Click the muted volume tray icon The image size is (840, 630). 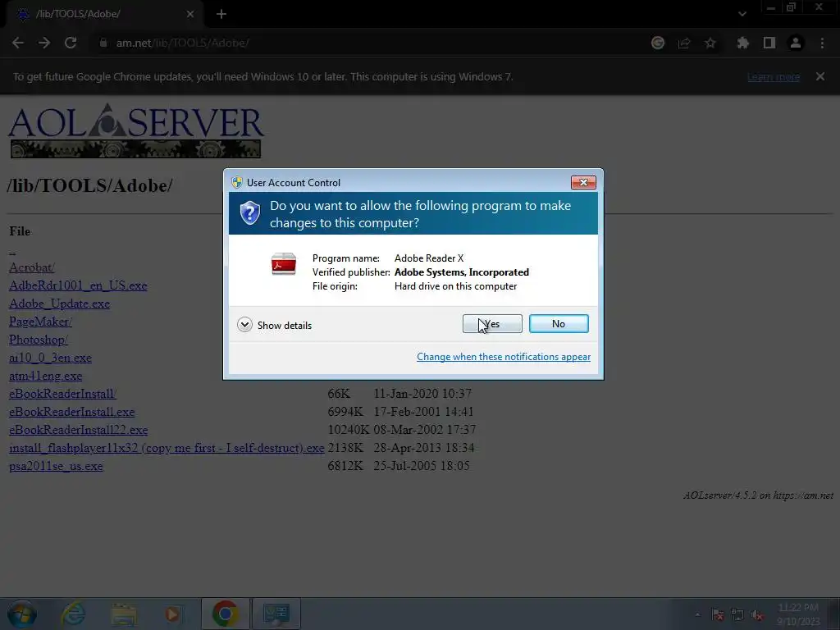coord(757,614)
